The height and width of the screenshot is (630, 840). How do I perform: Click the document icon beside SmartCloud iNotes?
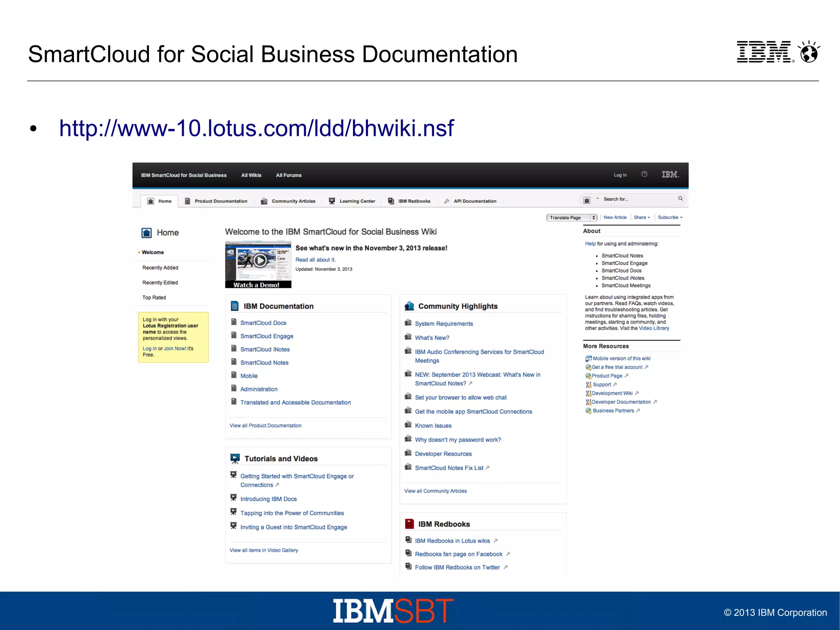pos(234,348)
